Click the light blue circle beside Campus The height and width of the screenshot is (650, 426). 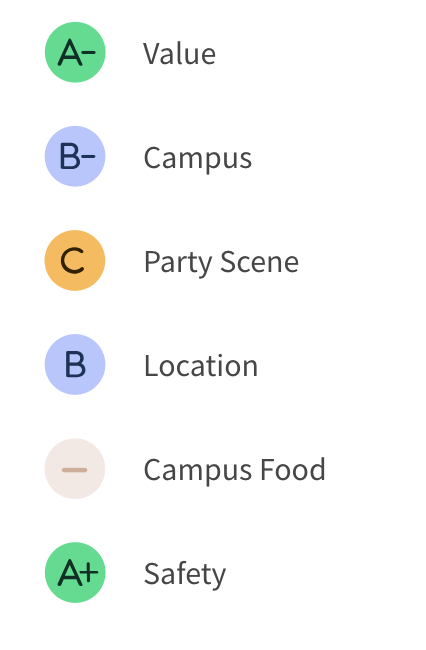point(75,157)
